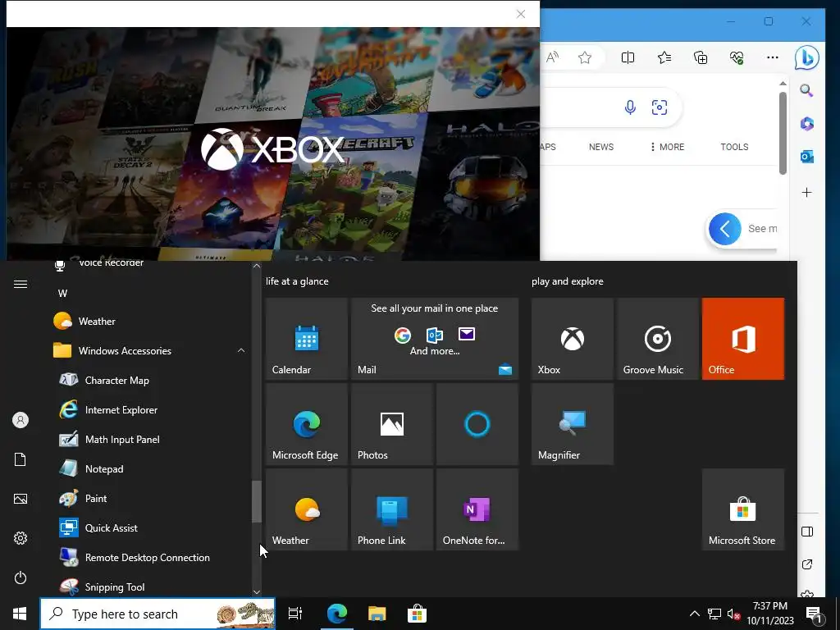The height and width of the screenshot is (630, 840).
Task: Open the clock and date
Action: [770, 614]
